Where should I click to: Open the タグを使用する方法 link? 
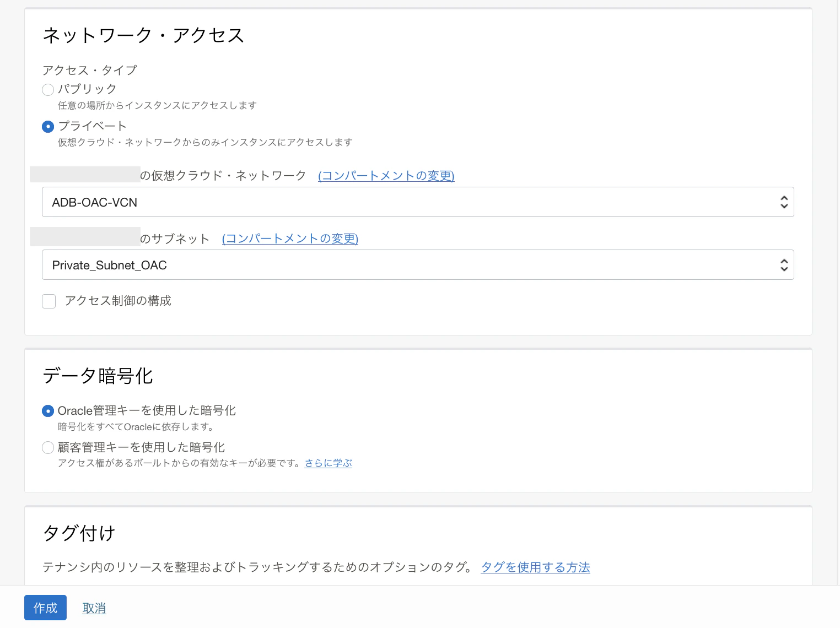(x=536, y=567)
